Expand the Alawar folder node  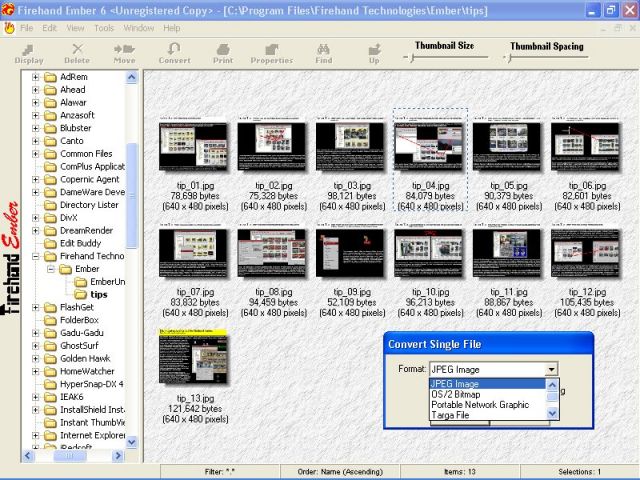[x=36, y=103]
